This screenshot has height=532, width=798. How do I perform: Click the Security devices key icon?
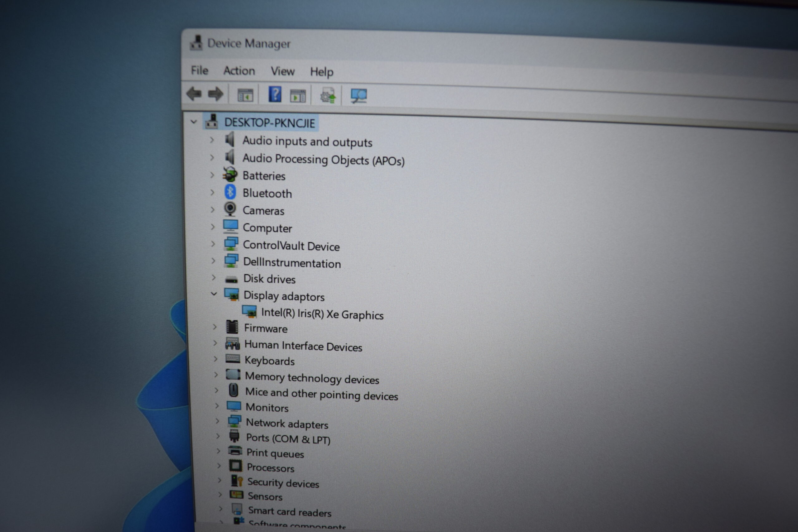(237, 481)
